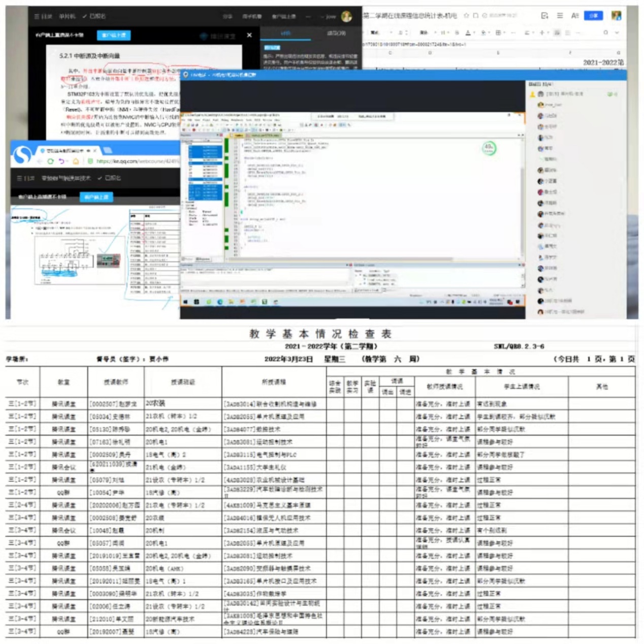Star the online course statistics spreadsheet

[x=466, y=16]
